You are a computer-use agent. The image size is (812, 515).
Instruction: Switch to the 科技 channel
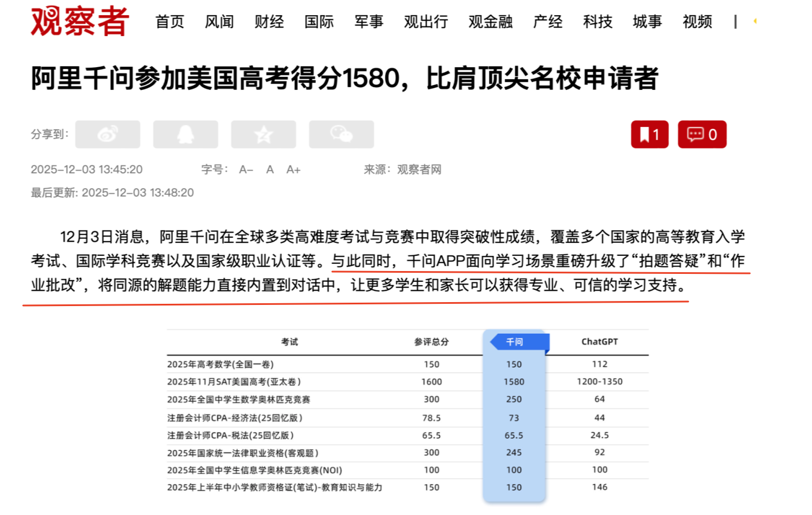[x=597, y=22]
